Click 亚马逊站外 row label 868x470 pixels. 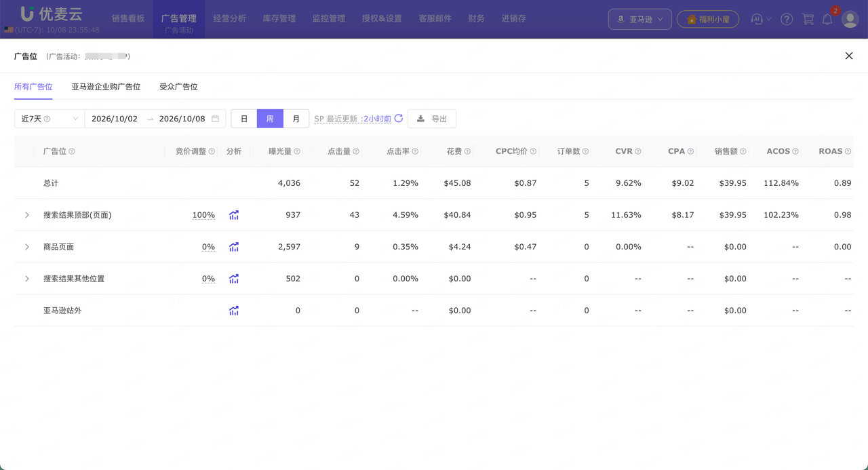click(x=62, y=311)
